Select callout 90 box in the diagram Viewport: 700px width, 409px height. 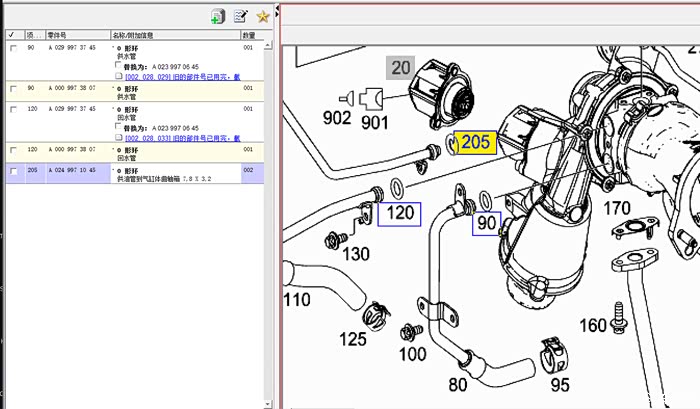[485, 222]
